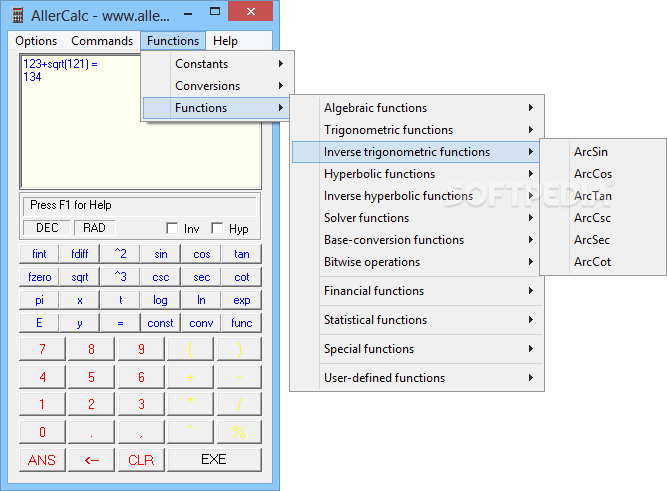Click the AllerCalc calculator title bar icon
The image size is (667, 491).
17,15
